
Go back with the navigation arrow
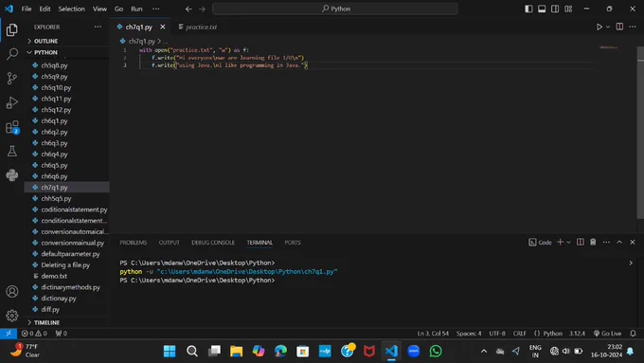[188, 9]
